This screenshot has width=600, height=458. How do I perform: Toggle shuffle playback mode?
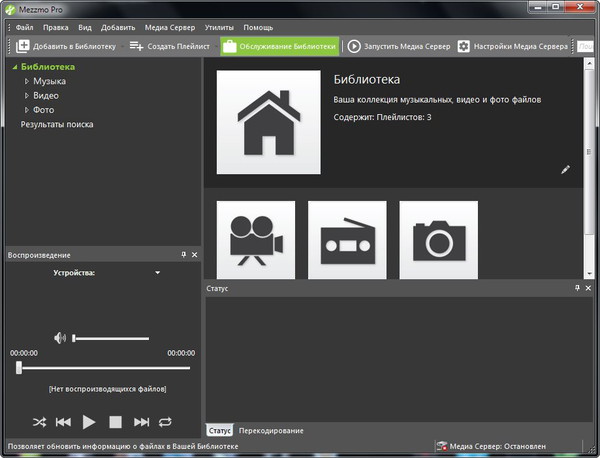click(x=39, y=422)
